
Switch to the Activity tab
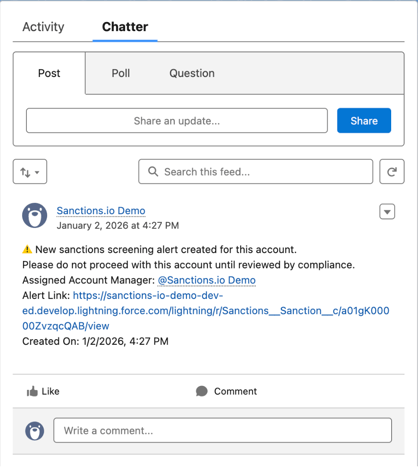coord(43,27)
